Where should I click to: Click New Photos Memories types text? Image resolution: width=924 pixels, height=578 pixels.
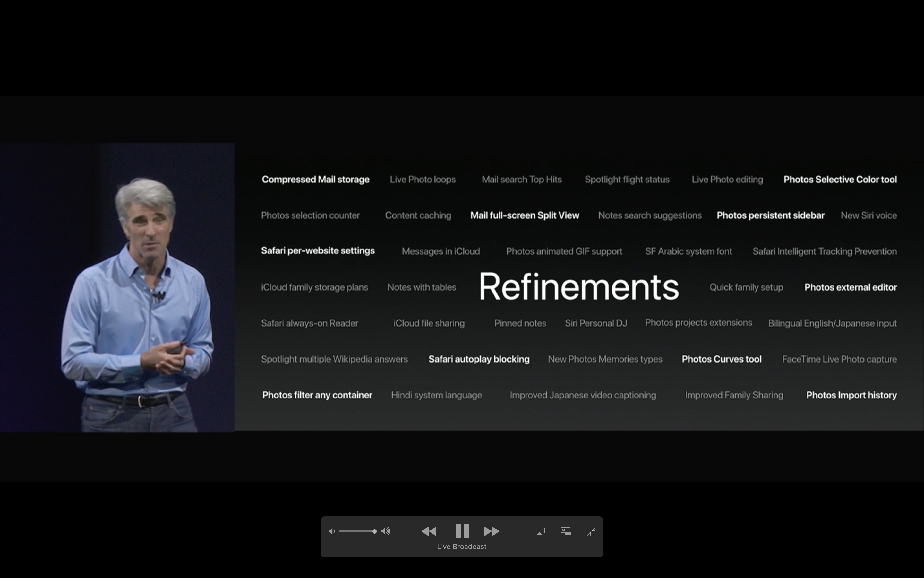[x=605, y=359]
